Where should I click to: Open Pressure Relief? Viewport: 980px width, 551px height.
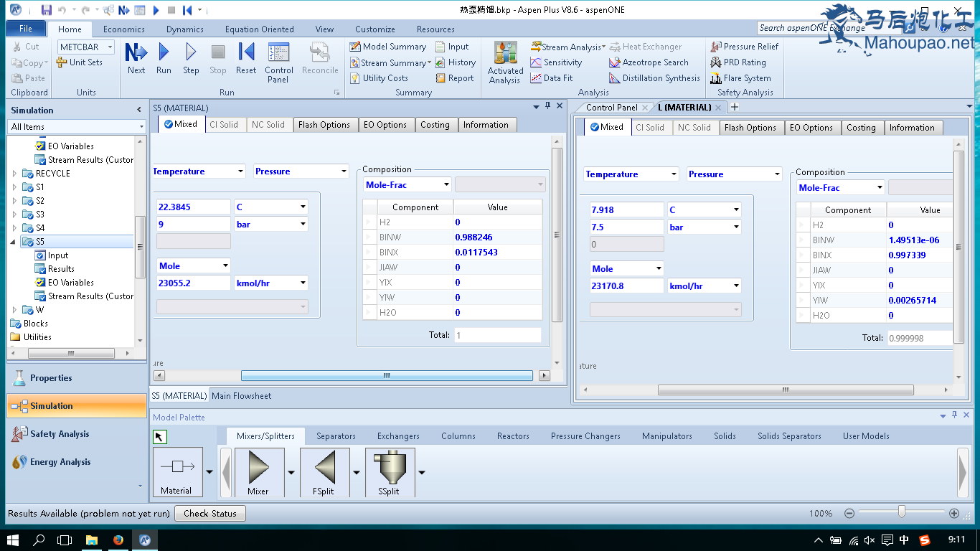(x=744, y=47)
